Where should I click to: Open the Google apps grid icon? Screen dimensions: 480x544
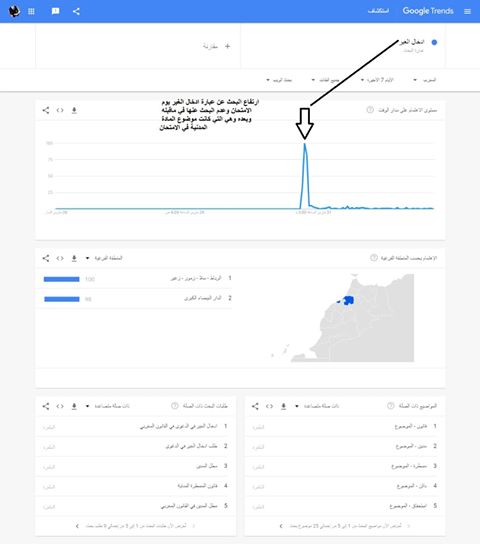31,11
